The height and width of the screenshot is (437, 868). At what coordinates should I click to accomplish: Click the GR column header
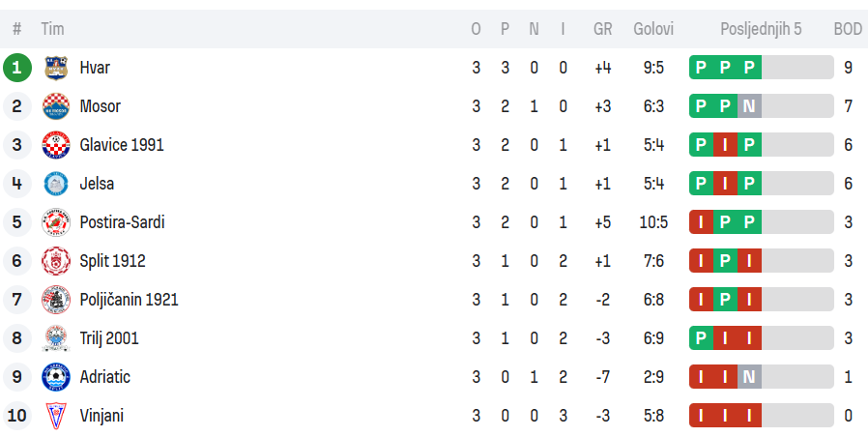pyautogui.click(x=602, y=29)
